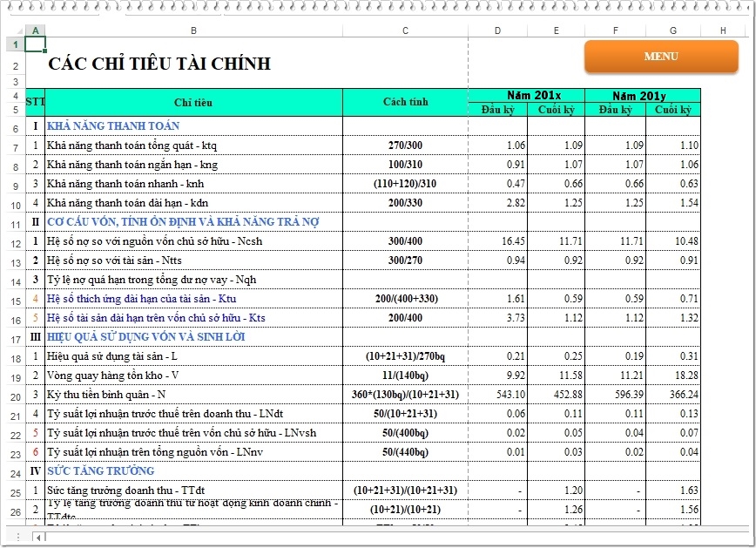Select column F header

click(x=615, y=30)
